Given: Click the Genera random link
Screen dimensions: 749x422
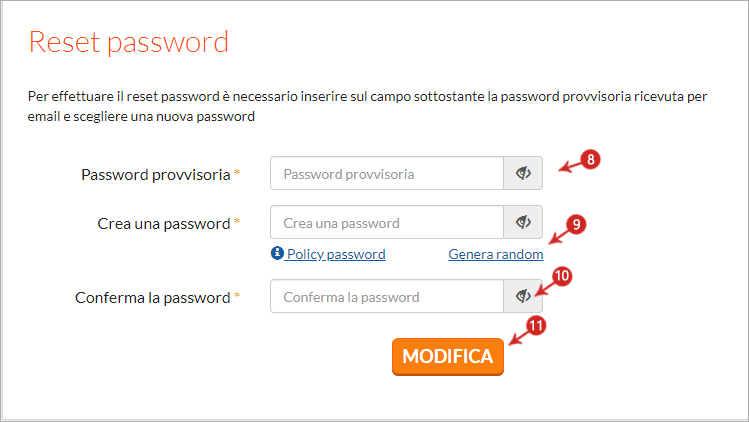Looking at the screenshot, I should (495, 254).
